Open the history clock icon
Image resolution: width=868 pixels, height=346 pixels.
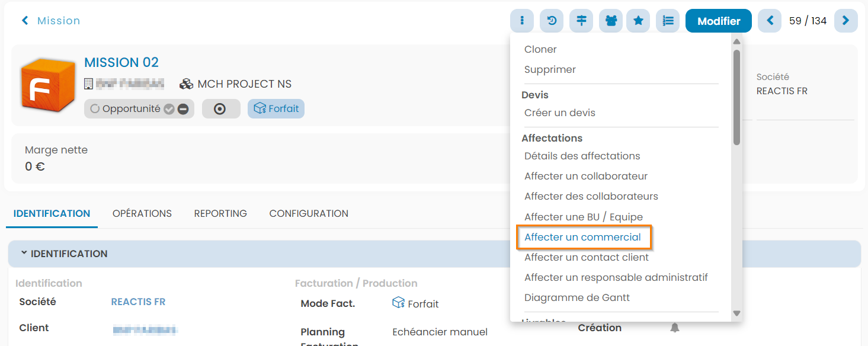(x=552, y=21)
